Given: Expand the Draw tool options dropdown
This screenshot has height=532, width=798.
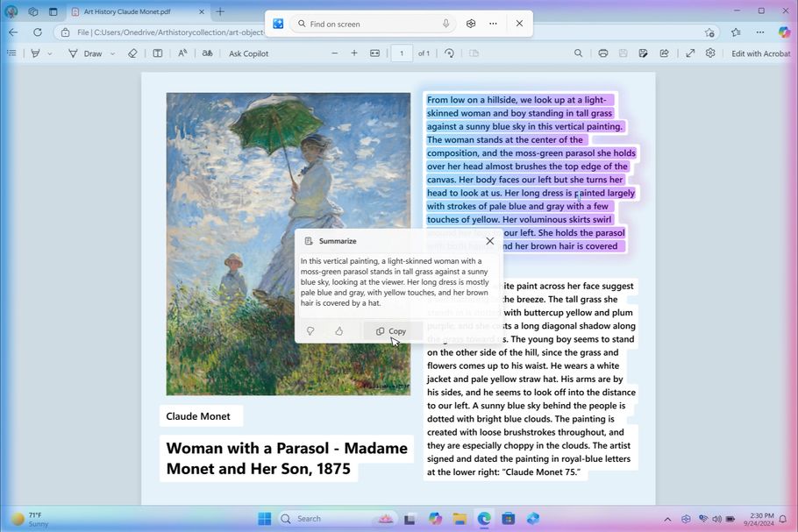Looking at the screenshot, I should pyautogui.click(x=112, y=53).
